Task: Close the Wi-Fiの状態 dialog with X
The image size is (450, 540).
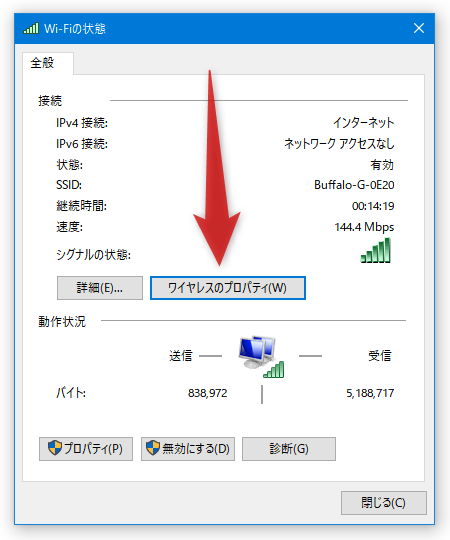Action: coord(419,28)
